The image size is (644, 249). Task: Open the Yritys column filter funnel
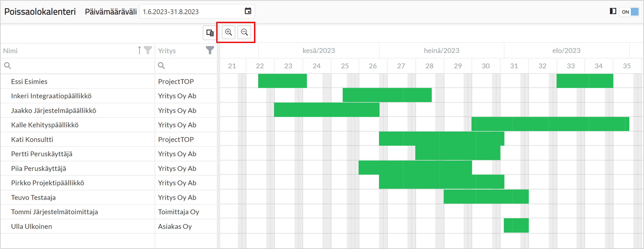pos(210,50)
